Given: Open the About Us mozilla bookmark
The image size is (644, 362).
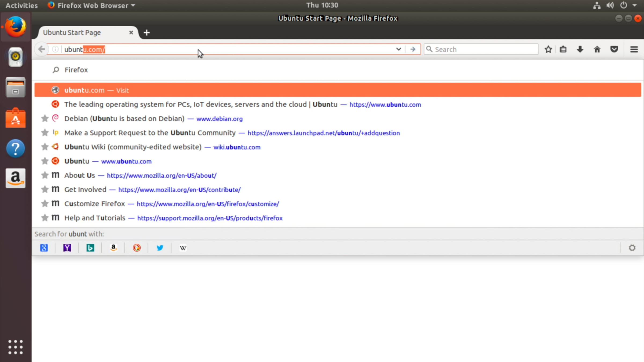Looking at the screenshot, I should coord(338,175).
